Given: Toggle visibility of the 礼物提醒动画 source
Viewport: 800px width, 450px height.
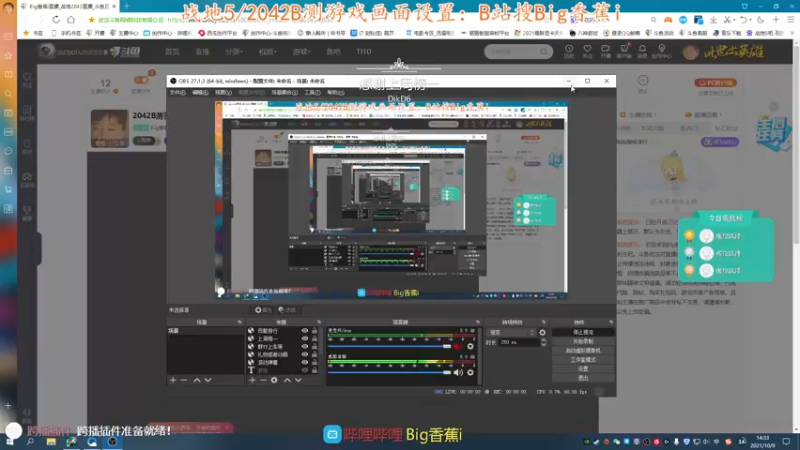Looking at the screenshot, I should 305,355.
